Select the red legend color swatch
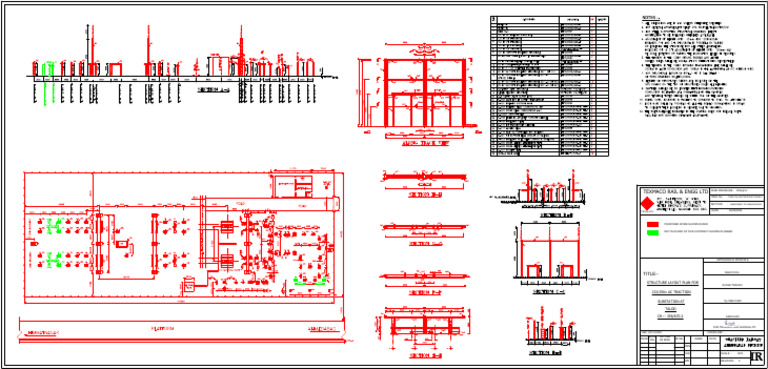The width and height of the screenshot is (768, 369). click(653, 223)
